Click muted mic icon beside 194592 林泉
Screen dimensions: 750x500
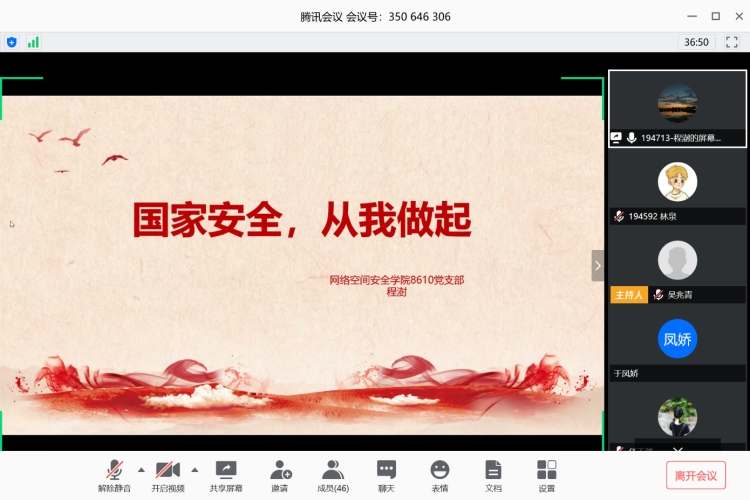coord(619,216)
